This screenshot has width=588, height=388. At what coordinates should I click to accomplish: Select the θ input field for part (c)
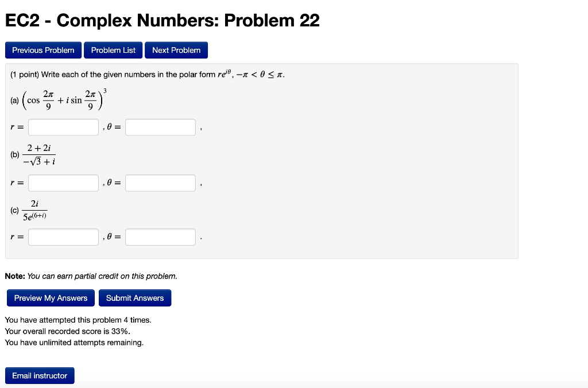(161, 236)
